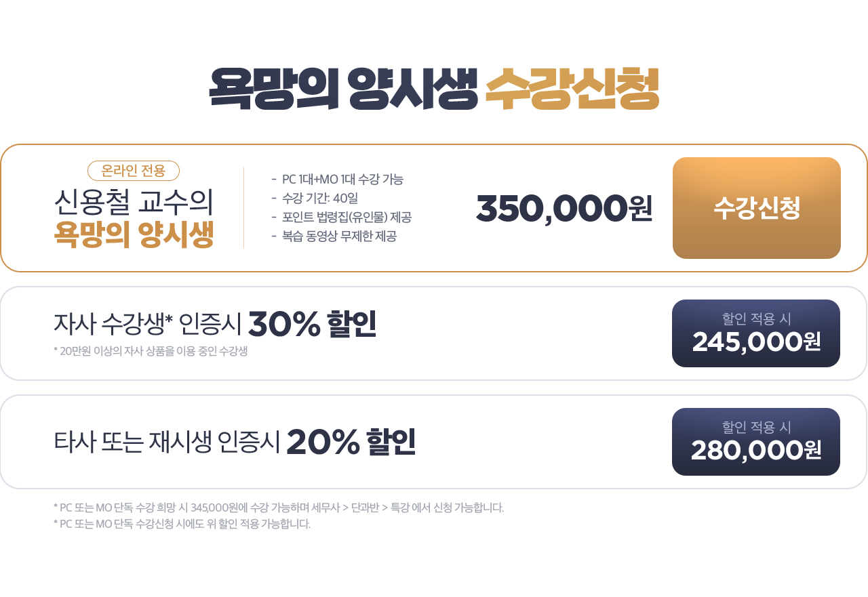Click 할인 적용 시 label above 245,000원
Viewport: 868px width, 597px height.
(x=756, y=318)
